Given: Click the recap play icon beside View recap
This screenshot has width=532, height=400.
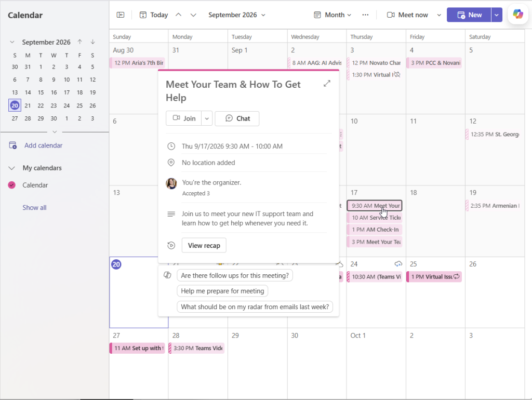Looking at the screenshot, I should 171,245.
